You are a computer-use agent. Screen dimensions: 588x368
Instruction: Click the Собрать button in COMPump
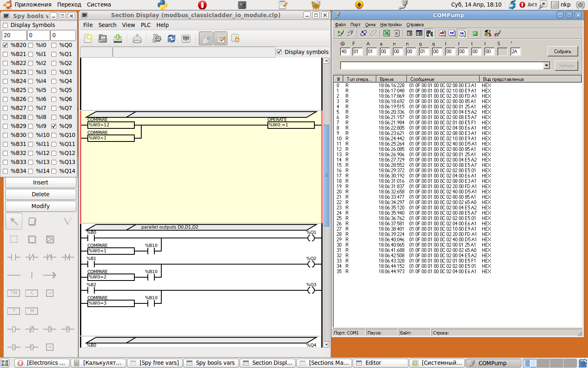coord(563,52)
